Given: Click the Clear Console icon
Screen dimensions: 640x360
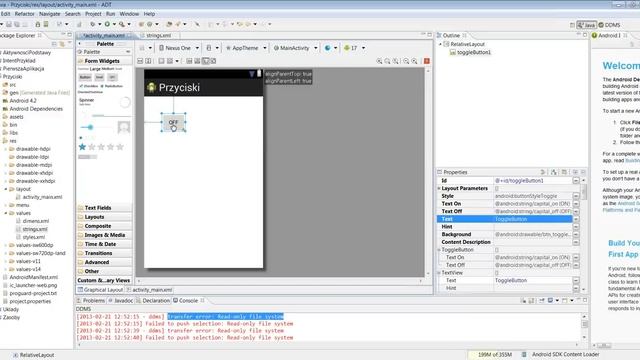Looking at the screenshot, I should click(x=524, y=301).
